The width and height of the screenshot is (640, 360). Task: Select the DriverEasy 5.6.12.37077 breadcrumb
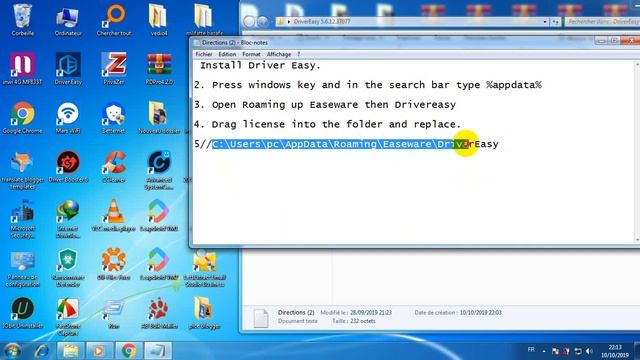[x=322, y=22]
